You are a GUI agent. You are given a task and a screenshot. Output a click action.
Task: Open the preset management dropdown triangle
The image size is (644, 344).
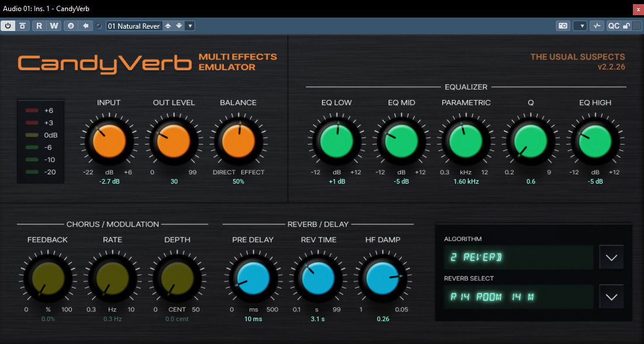pos(189,26)
